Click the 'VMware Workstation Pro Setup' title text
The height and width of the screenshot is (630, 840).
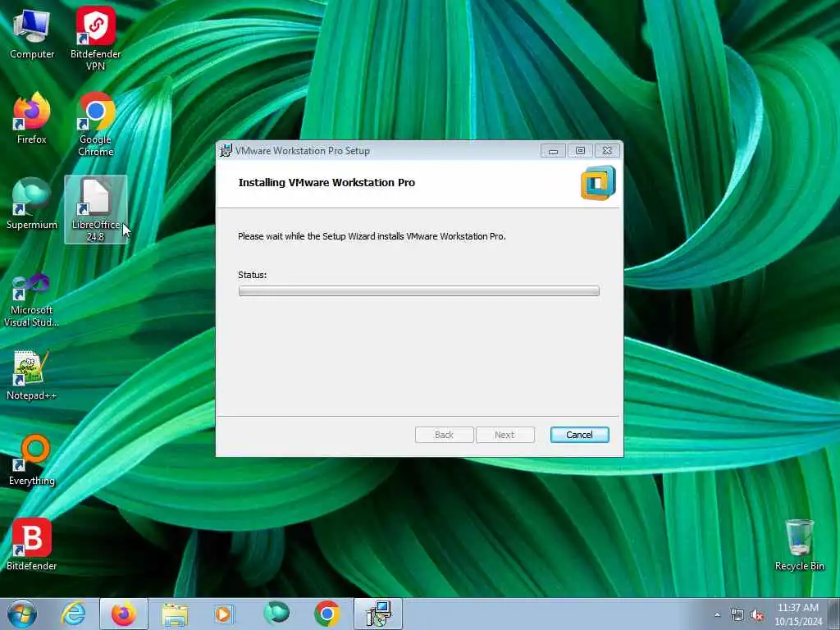tap(303, 151)
